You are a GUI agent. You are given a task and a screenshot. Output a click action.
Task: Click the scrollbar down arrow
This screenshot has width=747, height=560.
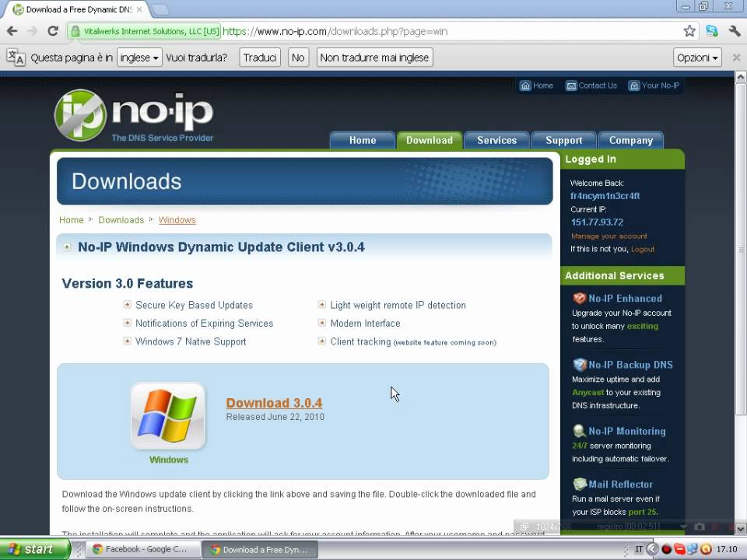tap(741, 529)
